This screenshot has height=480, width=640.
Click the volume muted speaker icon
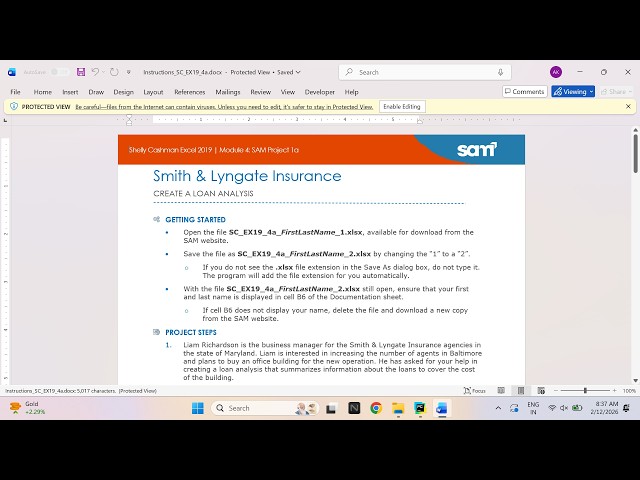pos(564,408)
